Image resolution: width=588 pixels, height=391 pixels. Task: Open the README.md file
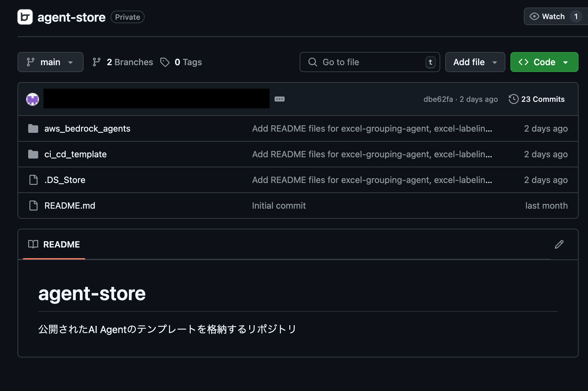(70, 206)
